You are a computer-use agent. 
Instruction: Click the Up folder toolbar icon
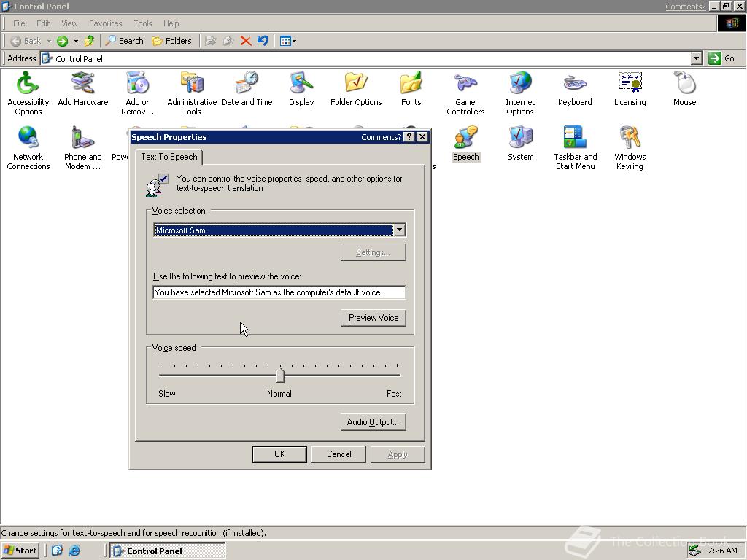coord(89,41)
